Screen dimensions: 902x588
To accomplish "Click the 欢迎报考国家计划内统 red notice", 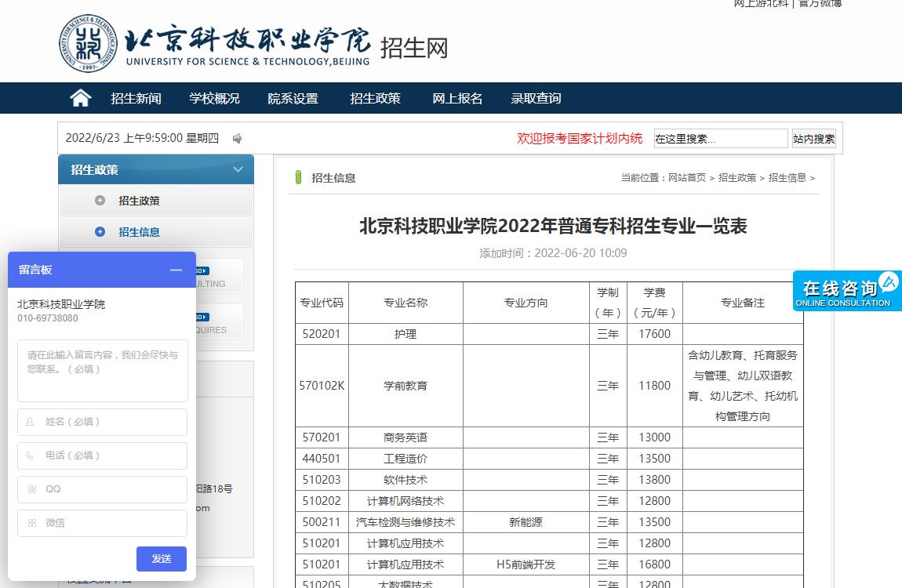I will click(x=580, y=139).
